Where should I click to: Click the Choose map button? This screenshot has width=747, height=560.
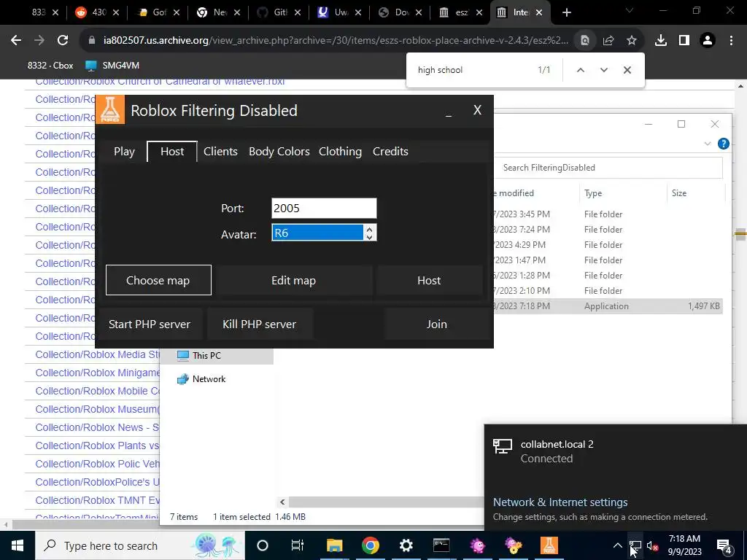click(x=158, y=281)
